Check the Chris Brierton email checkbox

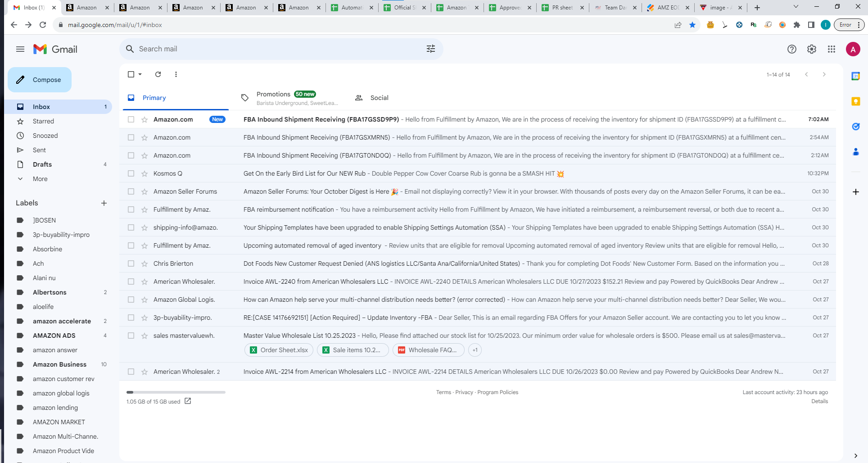point(131,263)
